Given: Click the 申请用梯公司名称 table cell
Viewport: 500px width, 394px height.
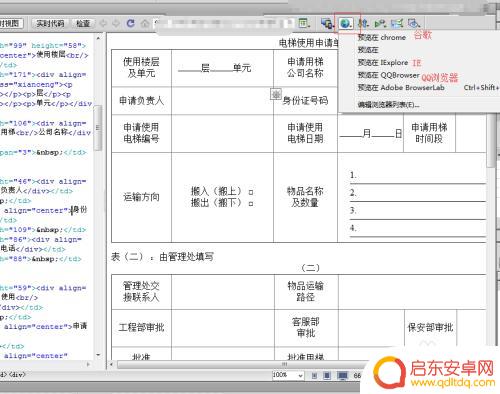Looking at the screenshot, I should point(305,68).
